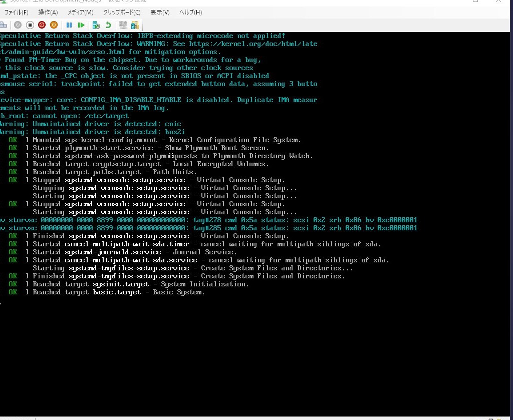Open the ファイル(F) menu
Viewport: 513px width, 420px height.
[x=16, y=12]
